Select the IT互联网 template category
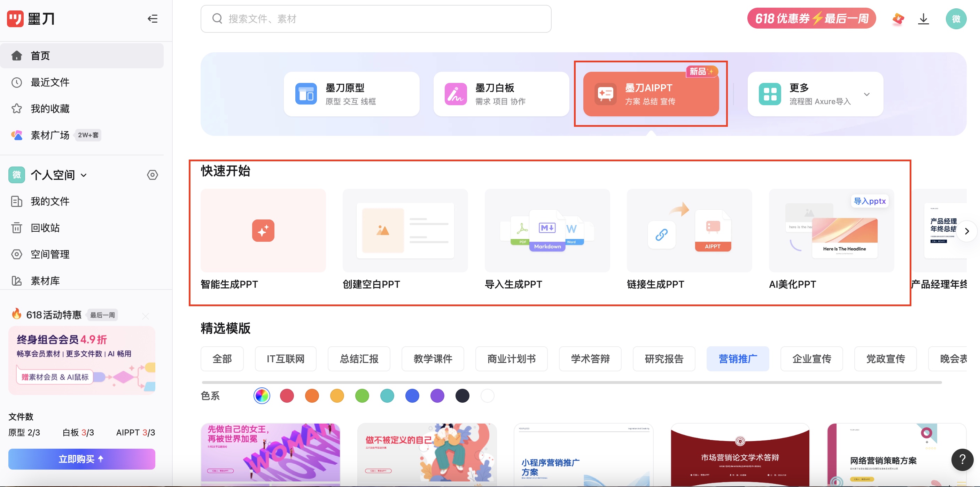The image size is (980, 487). [x=286, y=359]
